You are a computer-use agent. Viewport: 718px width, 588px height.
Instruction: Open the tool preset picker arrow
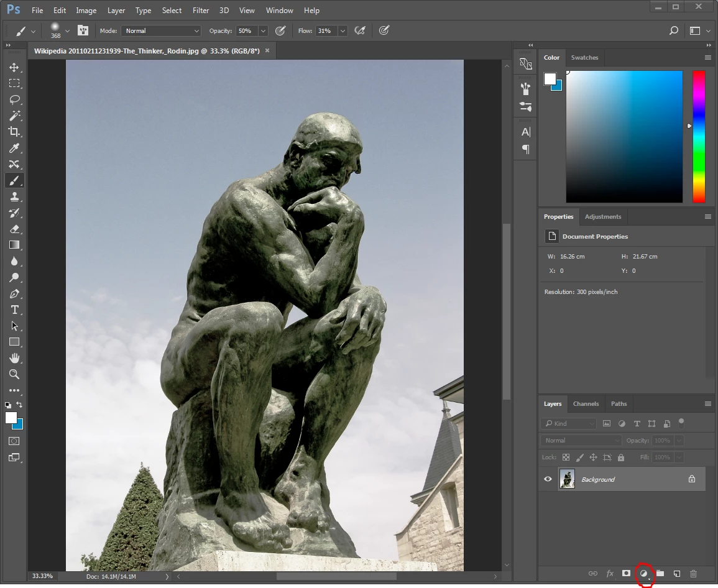[x=33, y=31]
